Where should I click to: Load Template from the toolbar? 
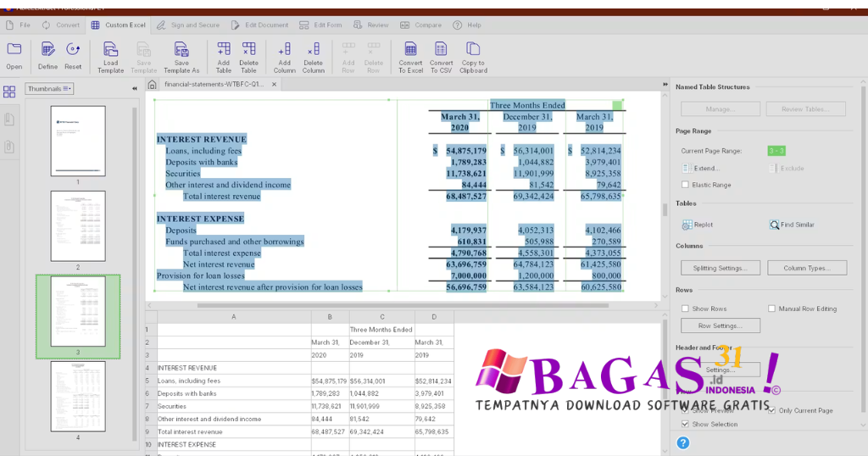coord(111,57)
